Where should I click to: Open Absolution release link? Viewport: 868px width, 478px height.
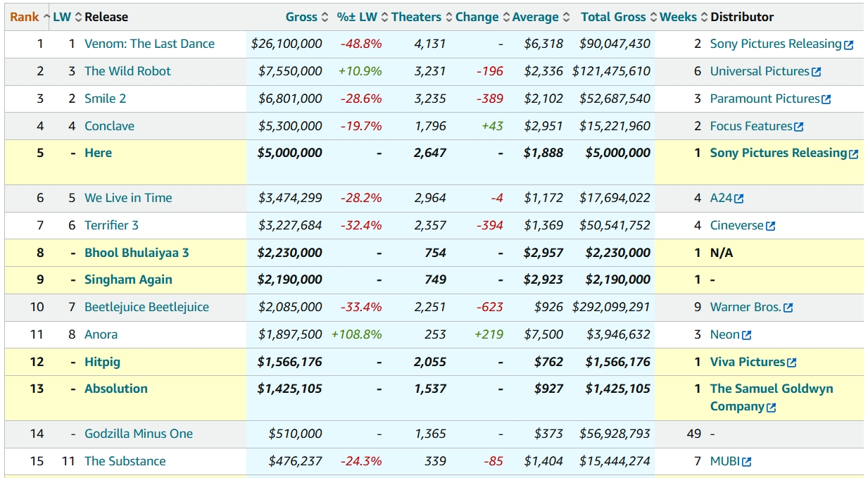[116, 389]
